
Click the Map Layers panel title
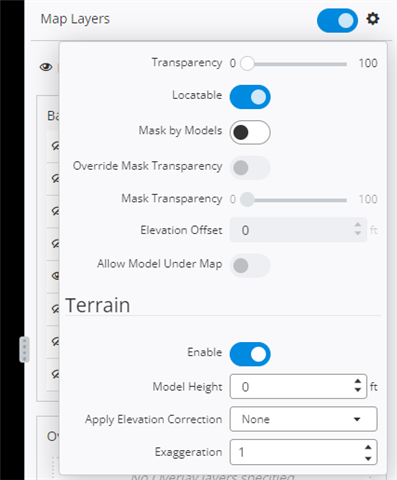(75, 19)
